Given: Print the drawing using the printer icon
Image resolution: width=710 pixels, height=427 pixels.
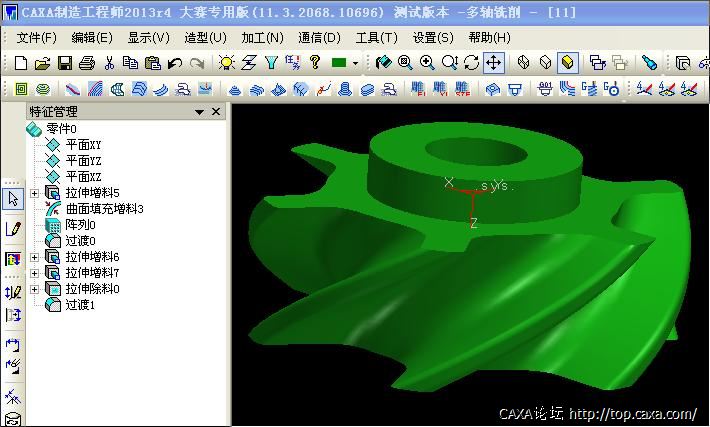Looking at the screenshot, I should (x=87, y=62).
